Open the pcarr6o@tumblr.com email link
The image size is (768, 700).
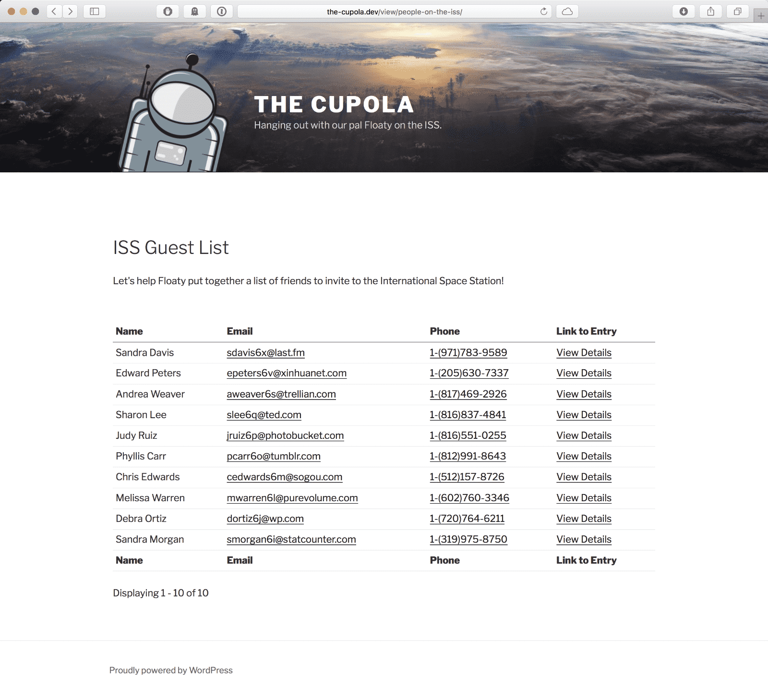pos(274,456)
